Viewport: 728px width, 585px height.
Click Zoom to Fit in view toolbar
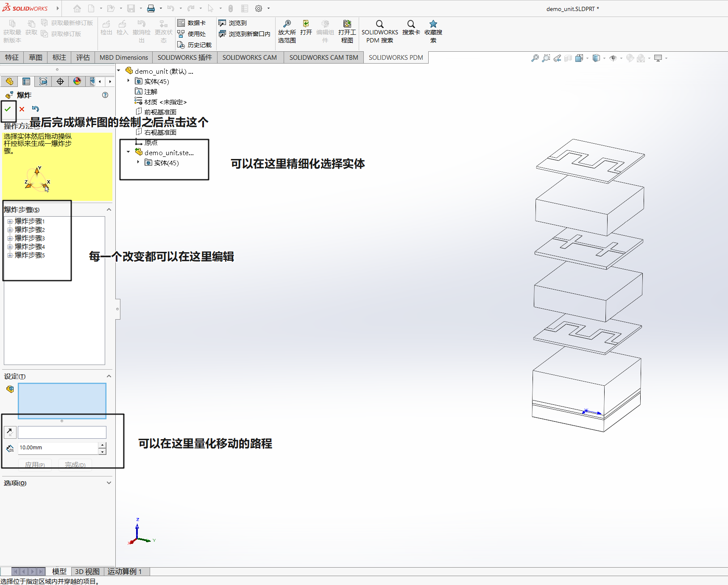(x=535, y=58)
